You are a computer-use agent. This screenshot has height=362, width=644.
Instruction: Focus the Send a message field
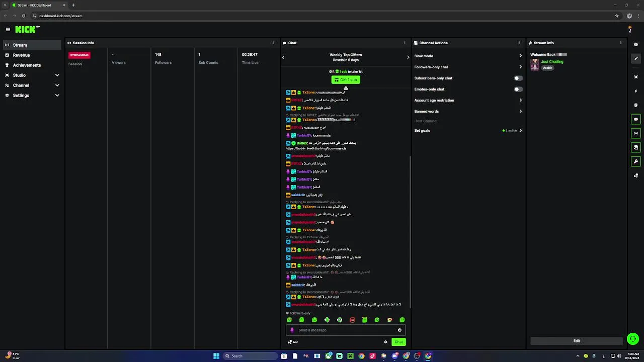tap(346, 330)
